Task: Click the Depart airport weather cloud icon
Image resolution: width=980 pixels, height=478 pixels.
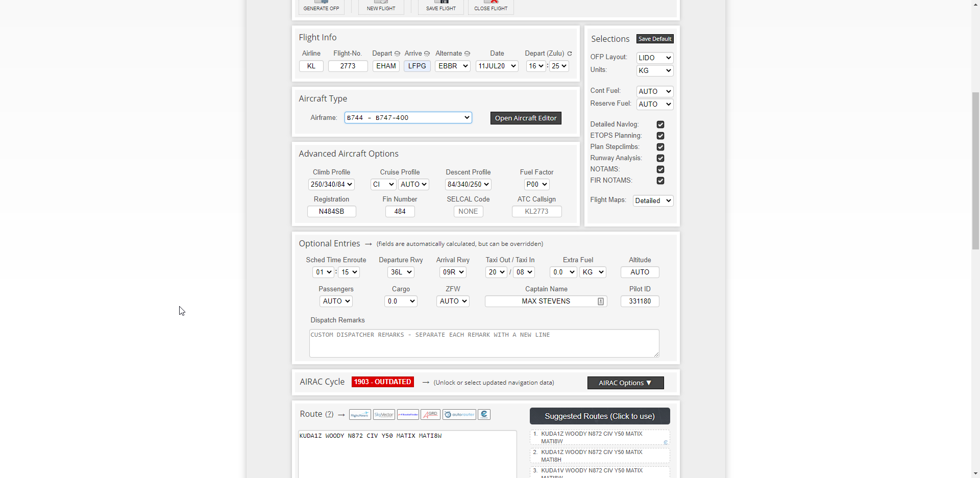Action: point(397,54)
